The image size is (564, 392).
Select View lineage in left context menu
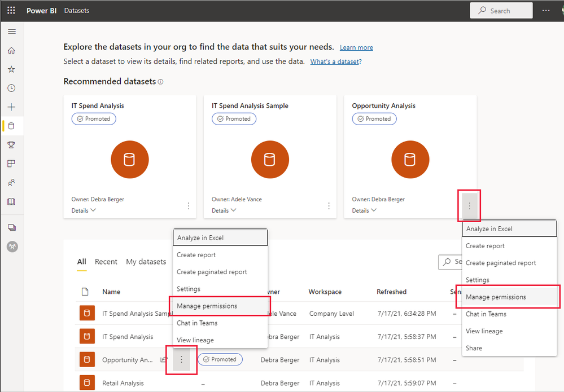pos(220,340)
